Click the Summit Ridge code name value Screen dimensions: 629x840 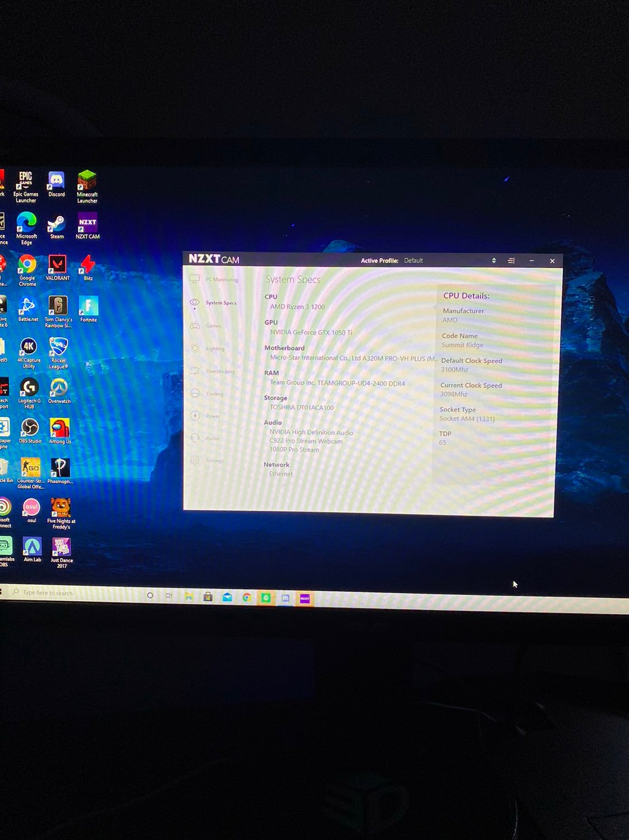pyautogui.click(x=462, y=345)
